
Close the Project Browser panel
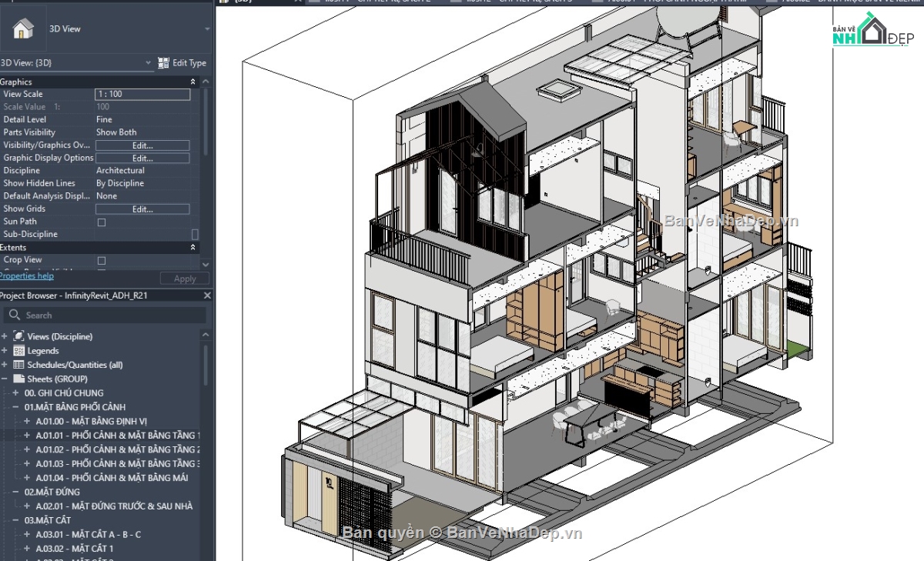[206, 296]
